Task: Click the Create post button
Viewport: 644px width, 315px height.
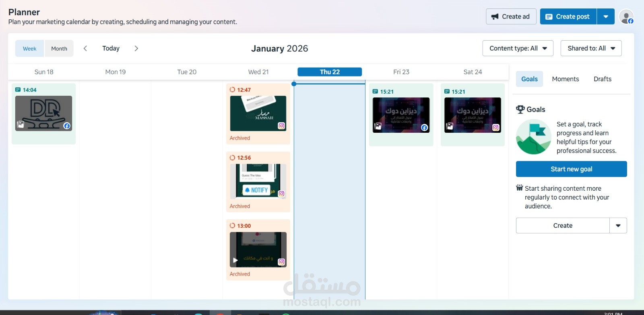Action: click(x=568, y=16)
